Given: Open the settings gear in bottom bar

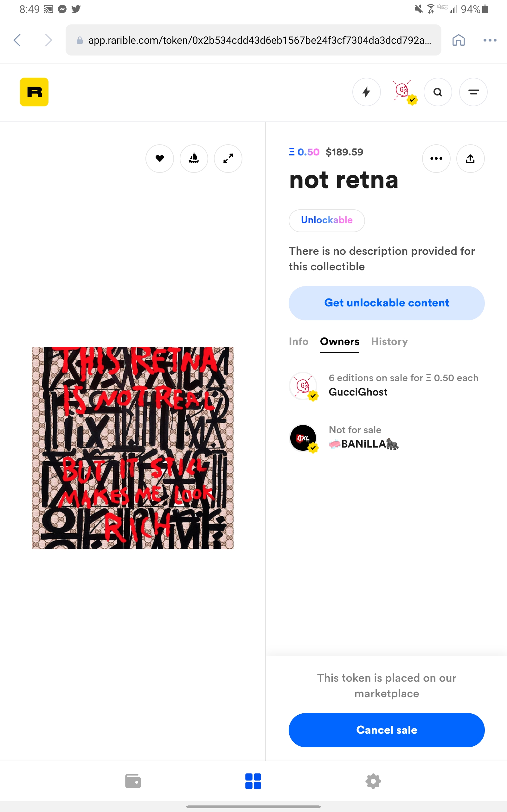Looking at the screenshot, I should [x=373, y=781].
